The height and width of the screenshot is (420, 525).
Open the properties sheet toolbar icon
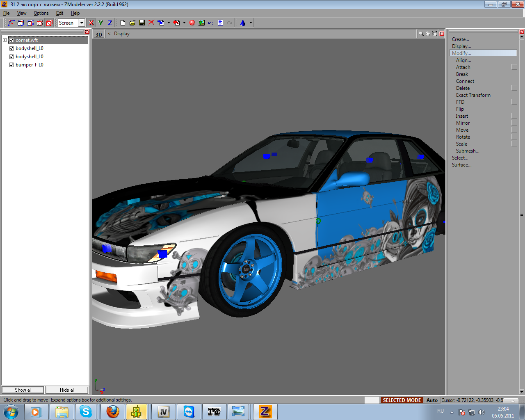tap(220, 23)
